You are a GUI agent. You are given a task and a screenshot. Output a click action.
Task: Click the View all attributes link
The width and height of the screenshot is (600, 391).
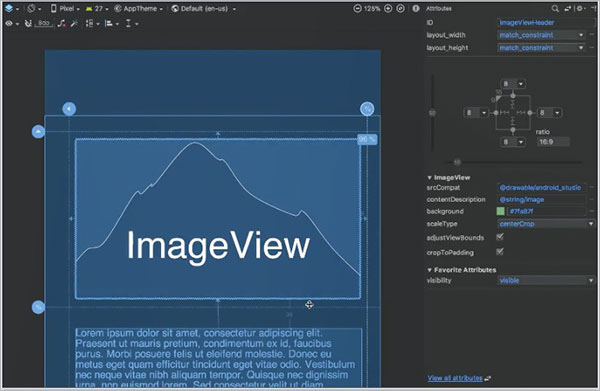455,378
